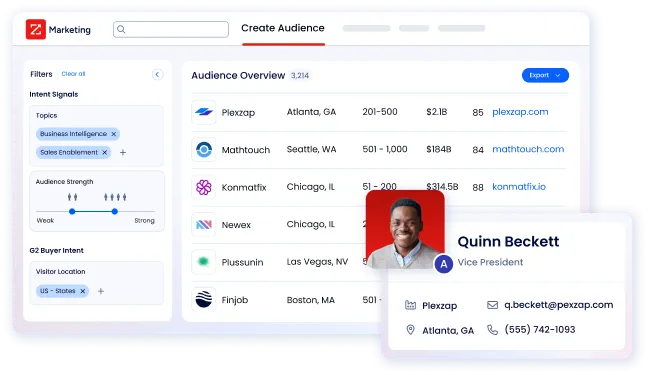Click the score 88 in Konmatfix row
Viewport: 649px width, 375px height.
[478, 188]
